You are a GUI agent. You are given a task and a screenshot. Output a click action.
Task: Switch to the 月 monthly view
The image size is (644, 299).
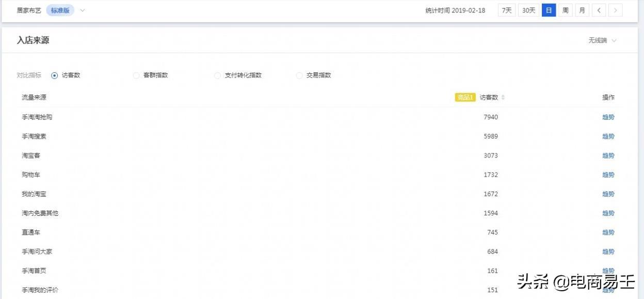click(x=582, y=10)
